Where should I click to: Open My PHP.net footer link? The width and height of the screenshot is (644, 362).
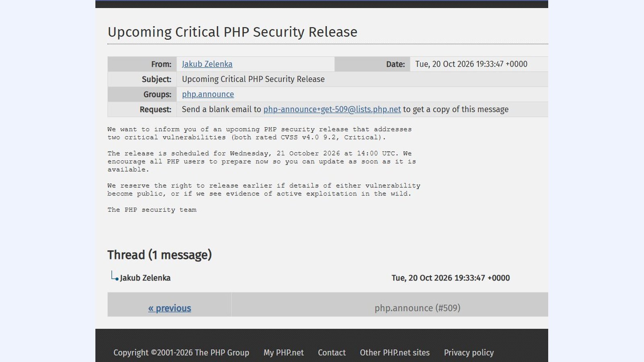tap(283, 353)
